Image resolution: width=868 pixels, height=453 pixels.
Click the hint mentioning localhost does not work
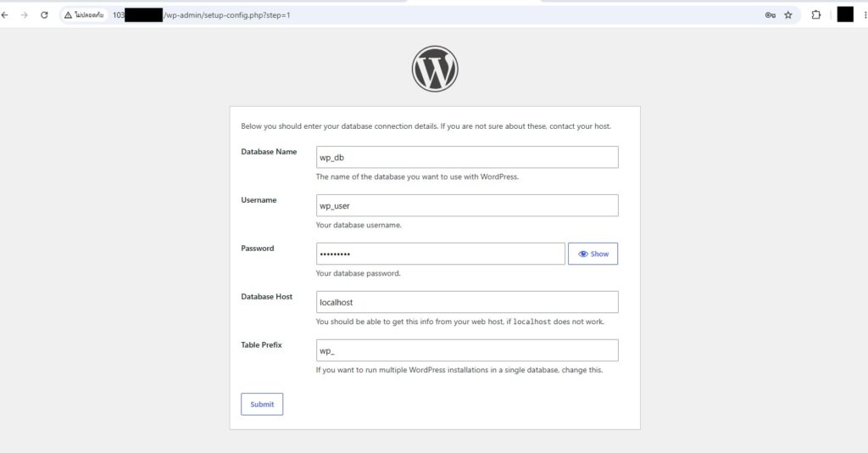coord(460,322)
